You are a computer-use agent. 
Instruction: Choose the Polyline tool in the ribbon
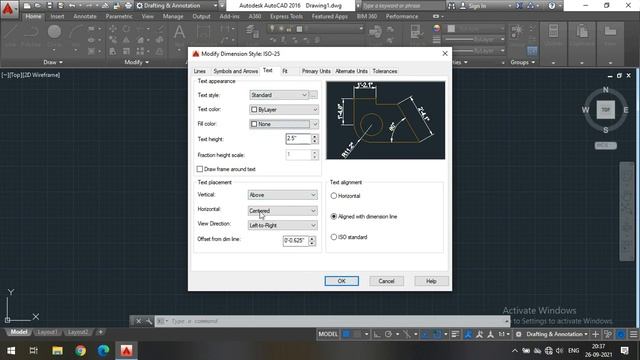click(x=31, y=36)
